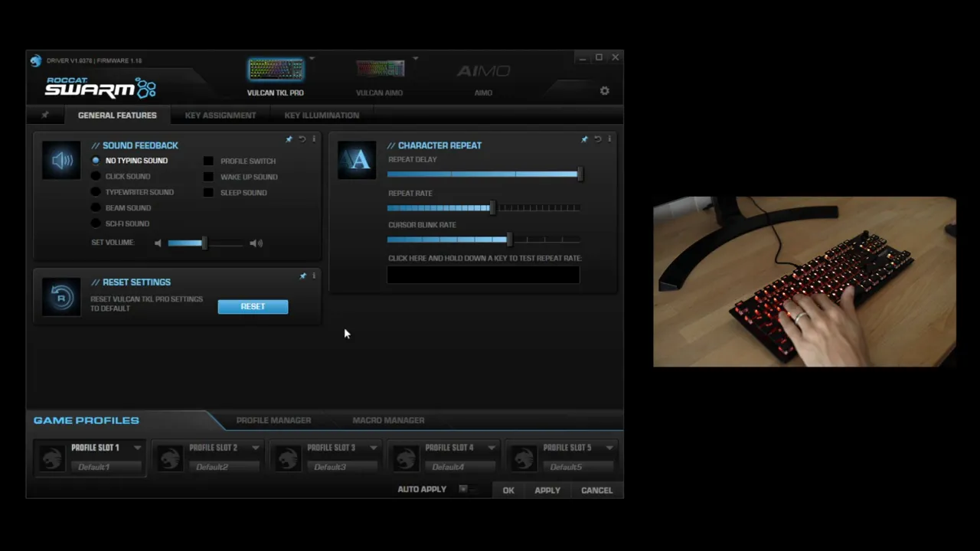Click the Apply button
The width and height of the screenshot is (980, 551).
(x=547, y=491)
